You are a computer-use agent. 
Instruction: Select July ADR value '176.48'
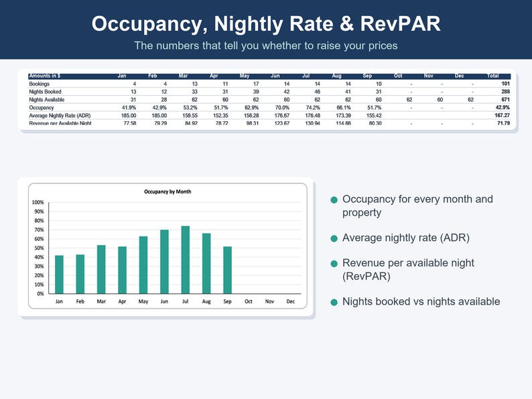(x=313, y=116)
